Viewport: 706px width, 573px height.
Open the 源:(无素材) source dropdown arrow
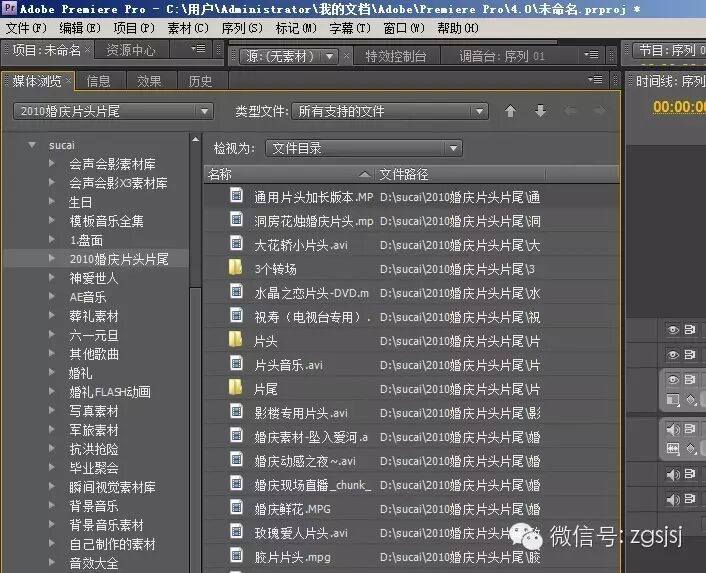point(330,56)
